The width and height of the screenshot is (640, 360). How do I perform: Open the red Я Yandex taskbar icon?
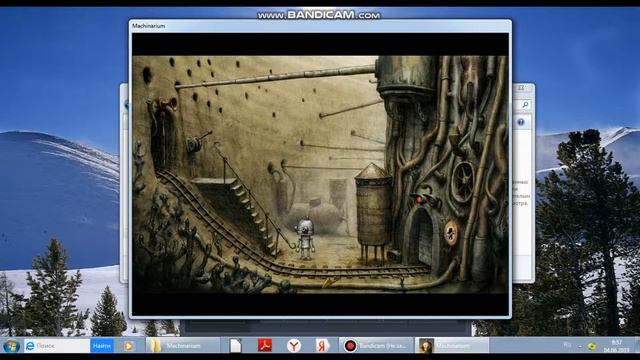322,346
